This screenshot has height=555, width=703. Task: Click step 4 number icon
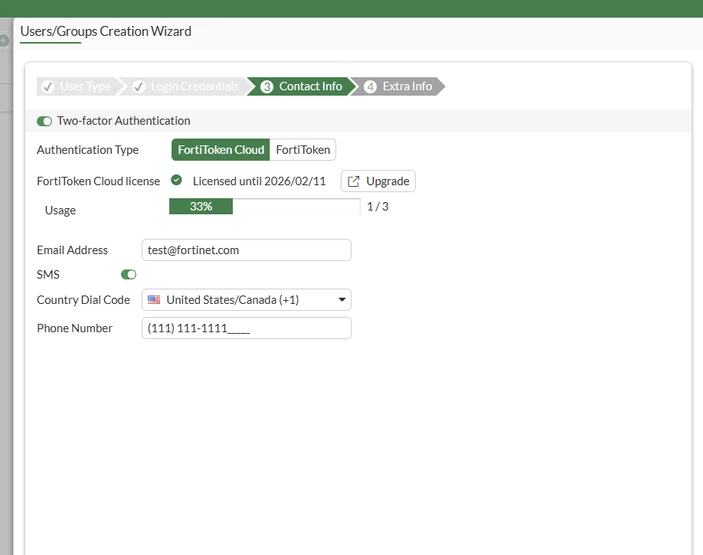pyautogui.click(x=370, y=87)
